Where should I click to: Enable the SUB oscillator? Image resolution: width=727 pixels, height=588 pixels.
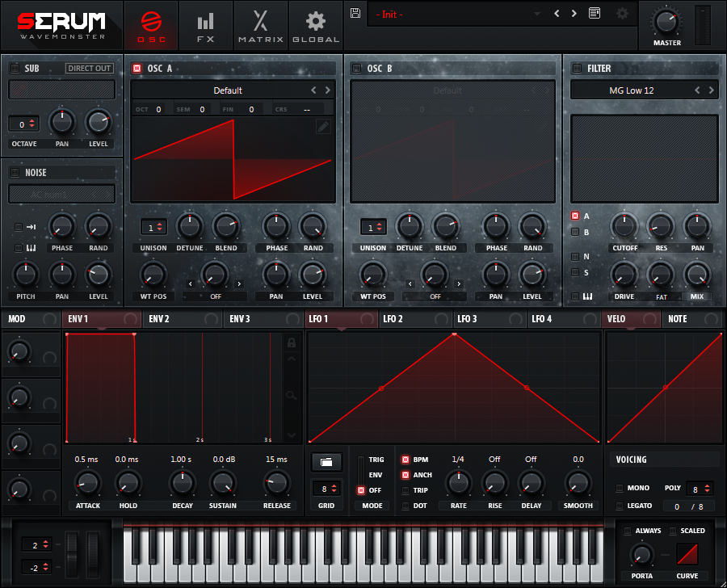click(15, 68)
